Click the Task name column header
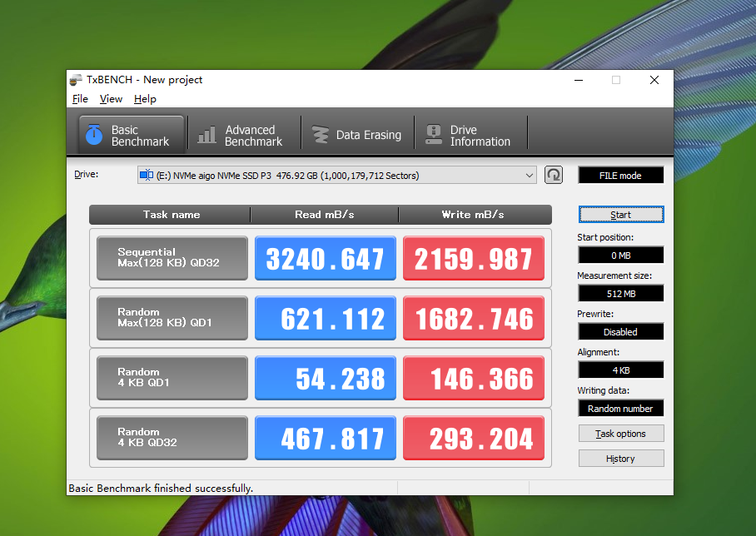The image size is (756, 536). (170, 215)
